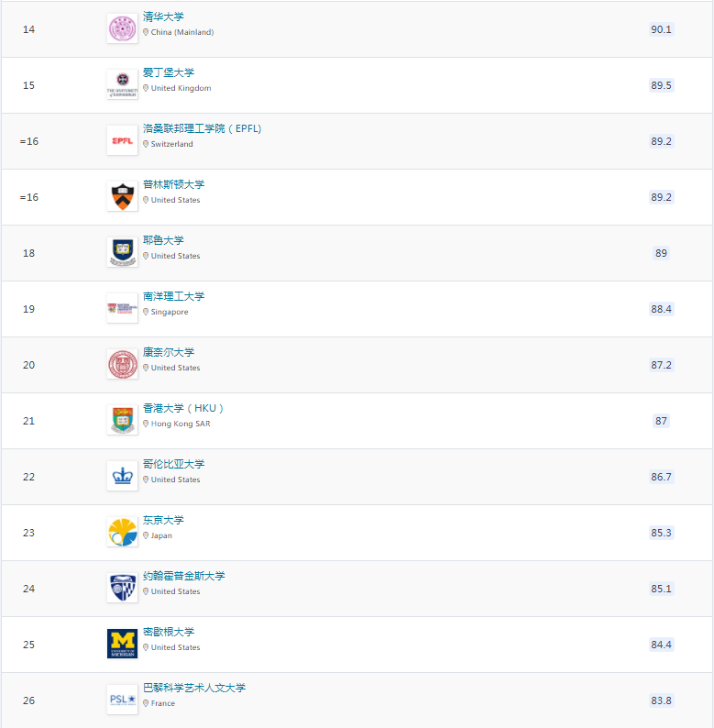Open the 清华大学 link

tap(163, 17)
